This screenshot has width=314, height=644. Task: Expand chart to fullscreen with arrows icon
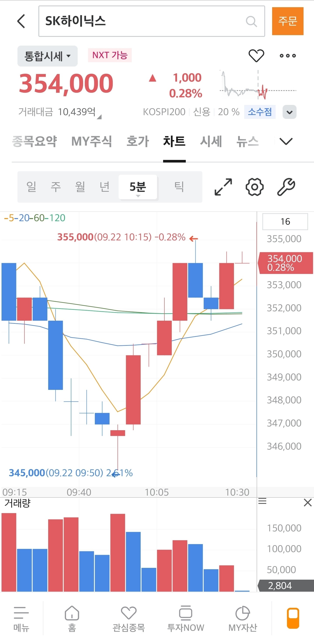(223, 187)
